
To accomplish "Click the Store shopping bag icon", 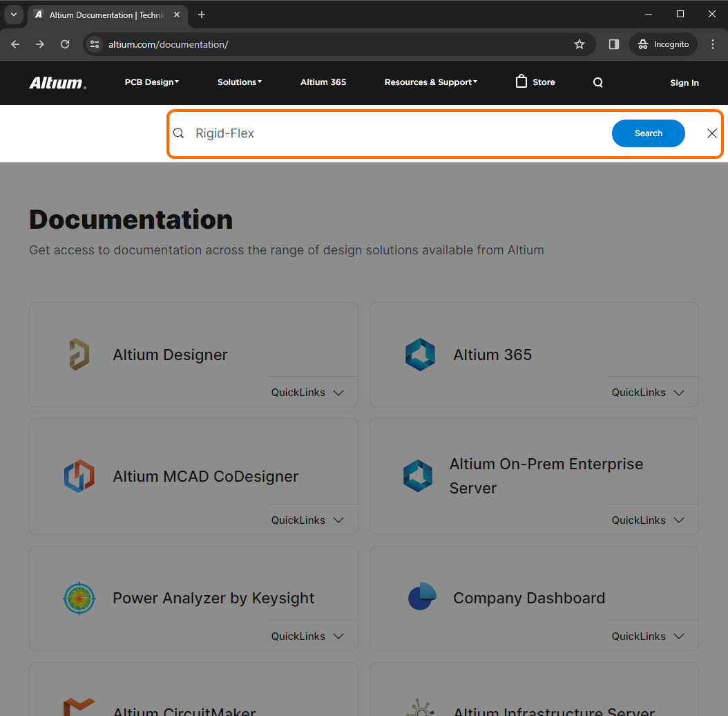I will coord(521,82).
